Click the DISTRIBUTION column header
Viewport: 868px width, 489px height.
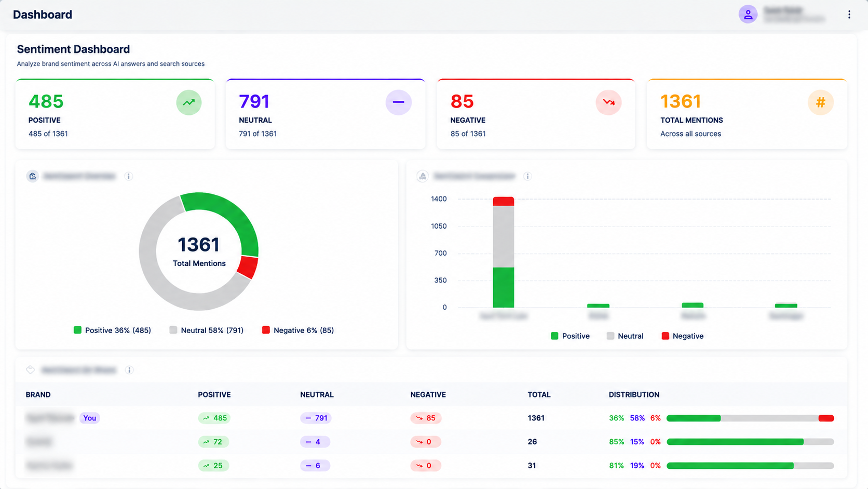click(x=634, y=394)
